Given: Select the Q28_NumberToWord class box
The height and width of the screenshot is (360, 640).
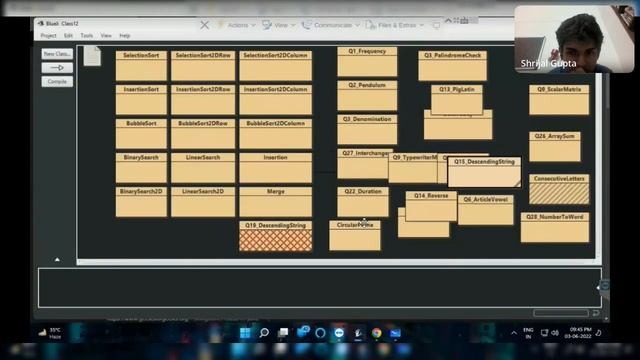Looking at the screenshot, I should click(555, 227).
